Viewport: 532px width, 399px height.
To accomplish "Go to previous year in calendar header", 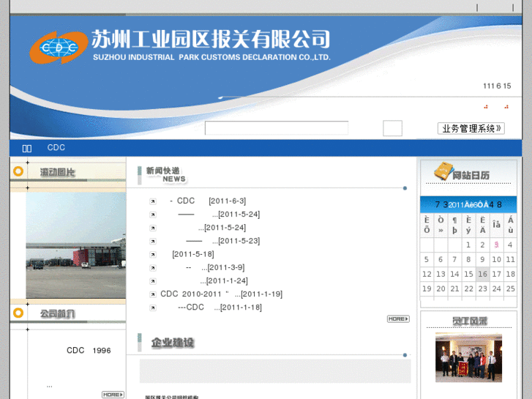I will (438, 204).
